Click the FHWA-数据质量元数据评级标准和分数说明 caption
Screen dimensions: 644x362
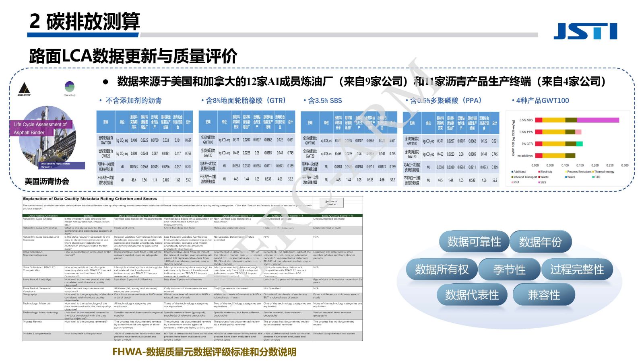click(204, 352)
